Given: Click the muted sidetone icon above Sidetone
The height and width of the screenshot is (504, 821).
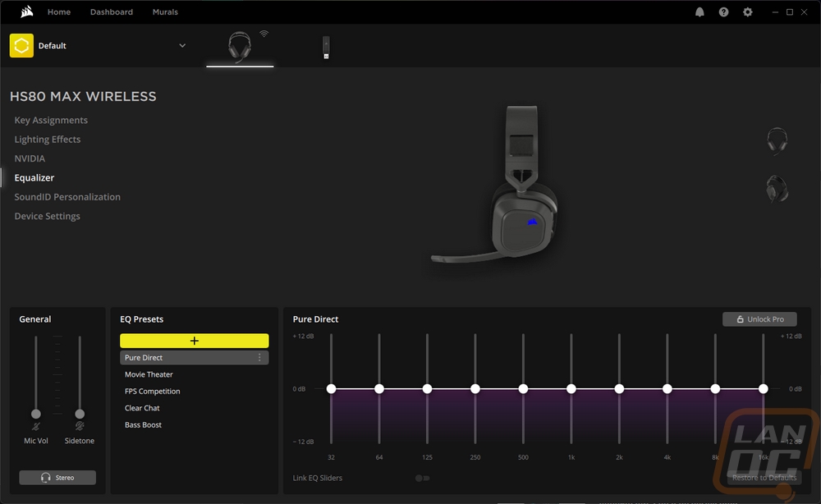Looking at the screenshot, I should point(80,427).
